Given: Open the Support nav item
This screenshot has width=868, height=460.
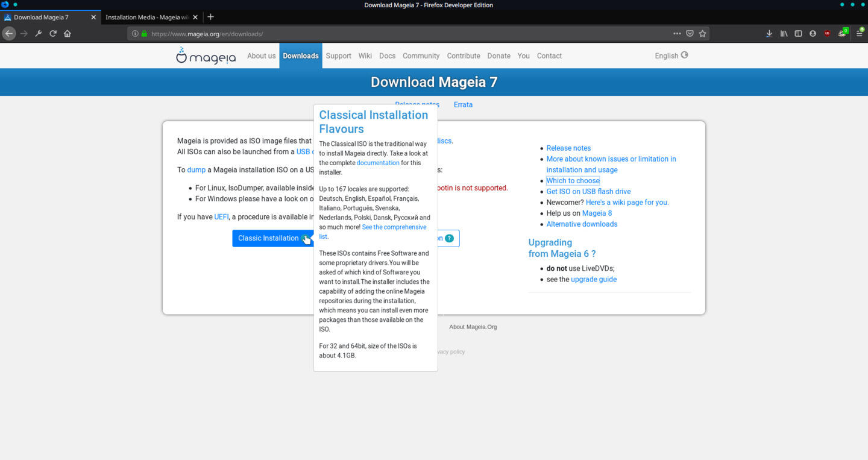Looking at the screenshot, I should coord(338,55).
